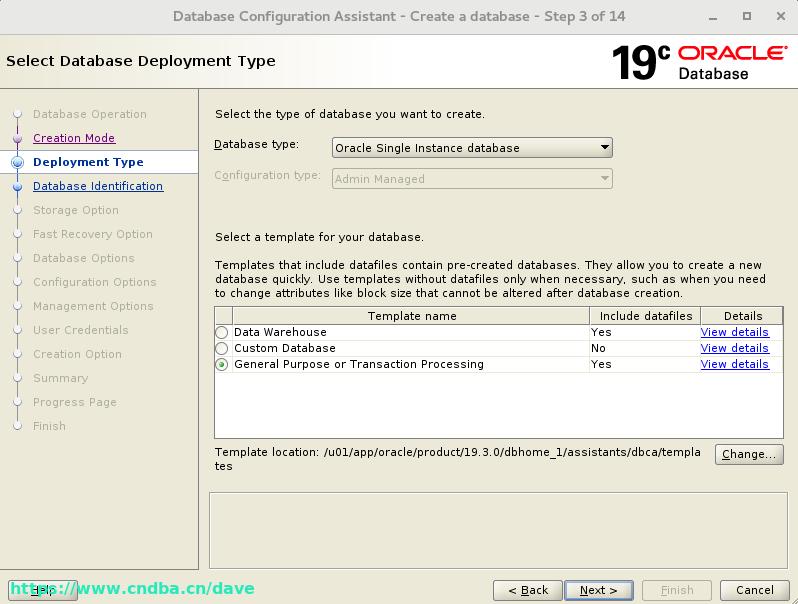This screenshot has height=604, width=798.
Task: Click the Oracle 19c Database logo
Action: [699, 62]
